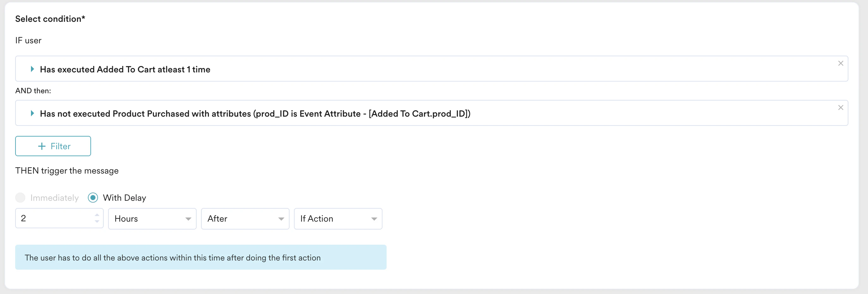
Task: Click the AND then label
Action: 33,91
